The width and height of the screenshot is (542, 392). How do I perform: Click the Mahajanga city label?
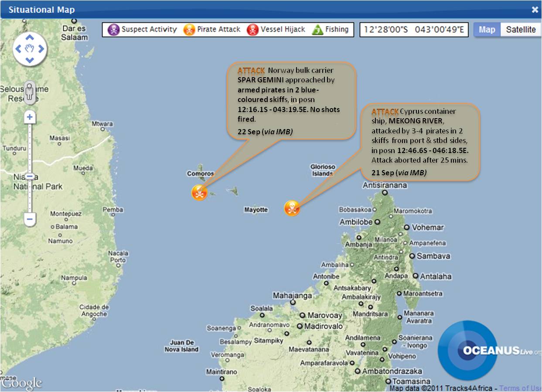point(292,296)
